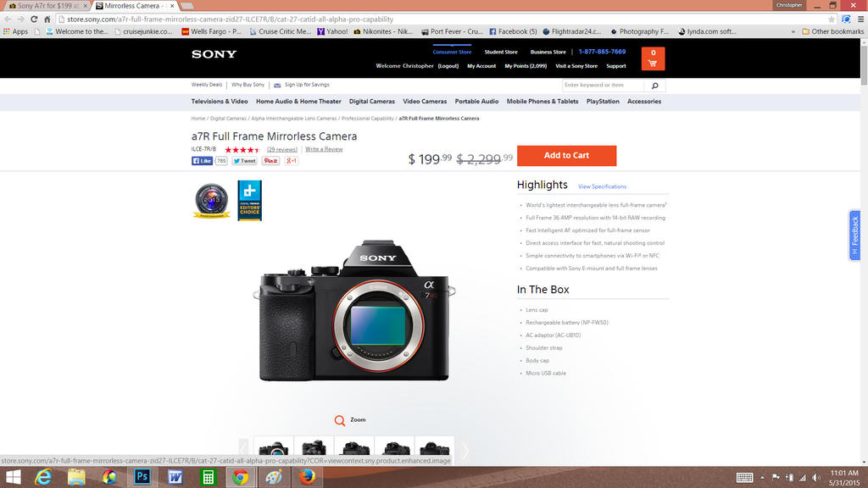The width and height of the screenshot is (868, 488).
Task: Expand the Televisions & Video menu
Action: click(220, 102)
